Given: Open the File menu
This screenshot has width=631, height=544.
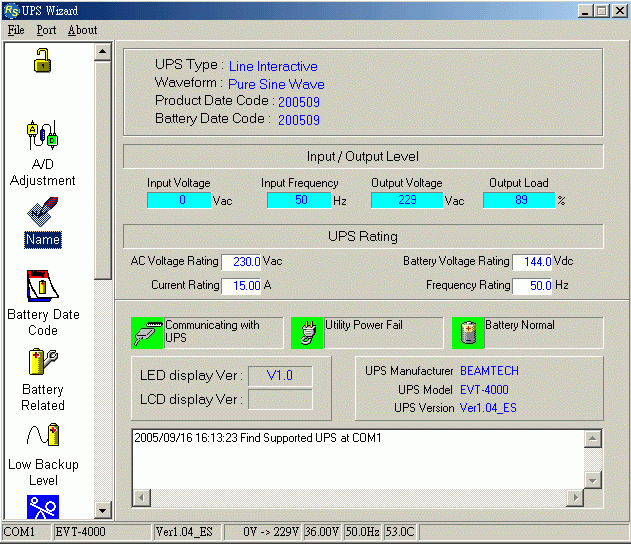Looking at the screenshot, I should 16,30.
